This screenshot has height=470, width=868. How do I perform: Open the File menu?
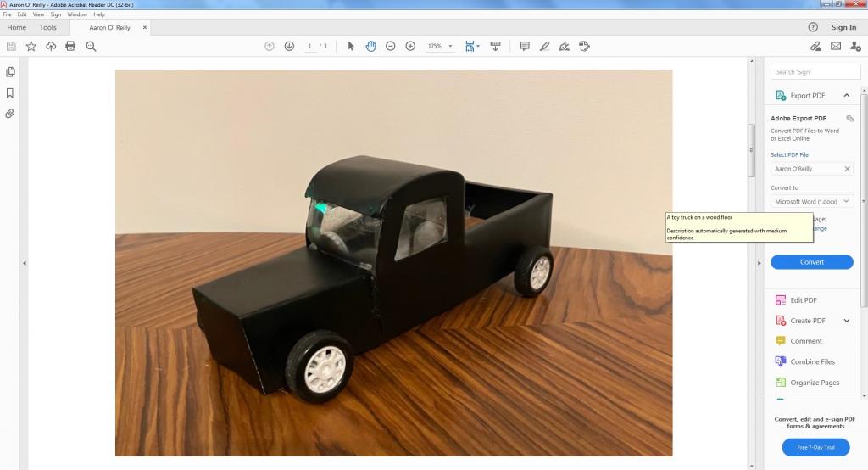(7, 14)
